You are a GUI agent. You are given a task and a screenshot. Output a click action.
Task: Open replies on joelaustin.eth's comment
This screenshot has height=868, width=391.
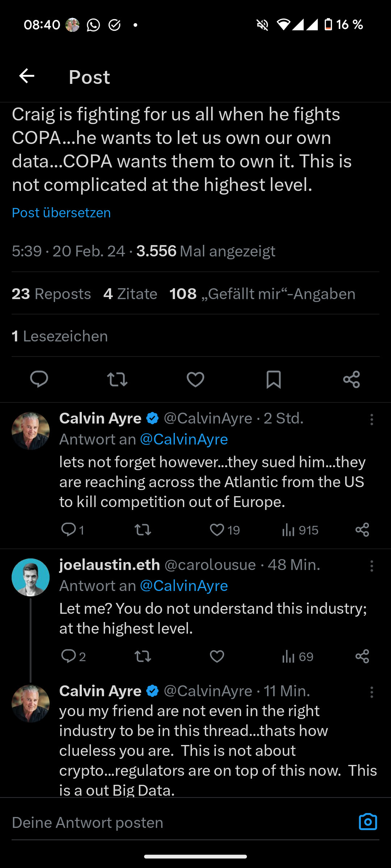(69, 656)
